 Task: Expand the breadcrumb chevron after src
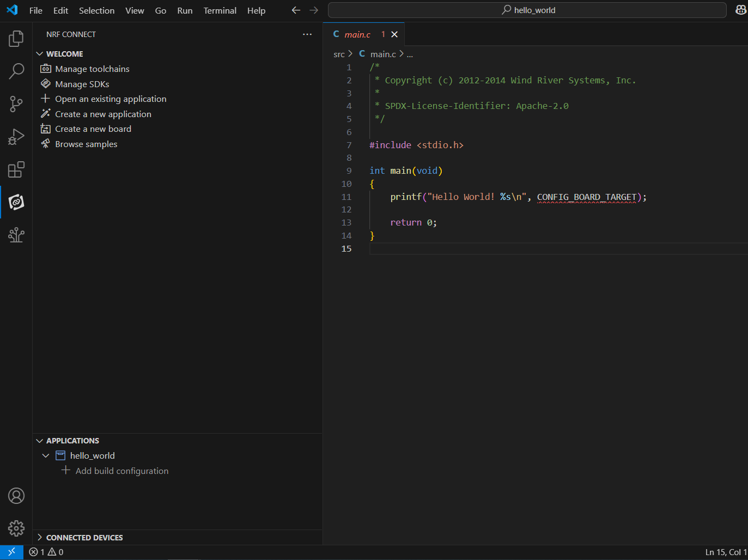click(350, 54)
